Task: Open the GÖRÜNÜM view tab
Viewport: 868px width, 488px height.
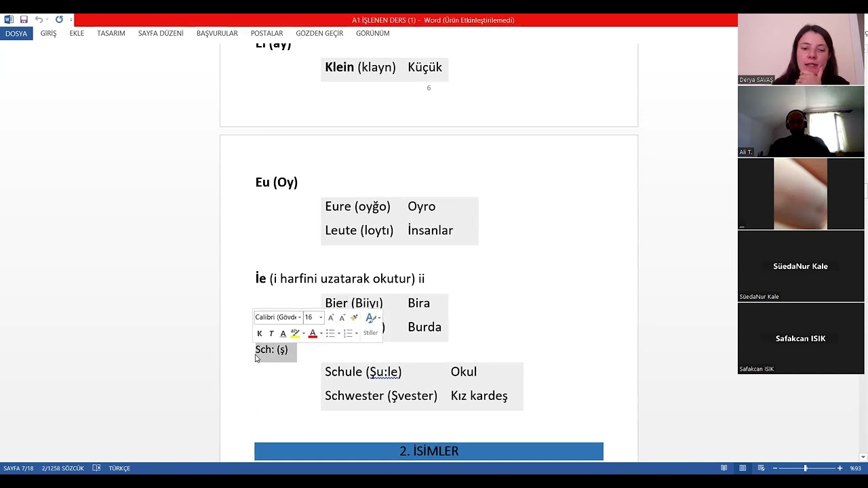Action: [373, 33]
